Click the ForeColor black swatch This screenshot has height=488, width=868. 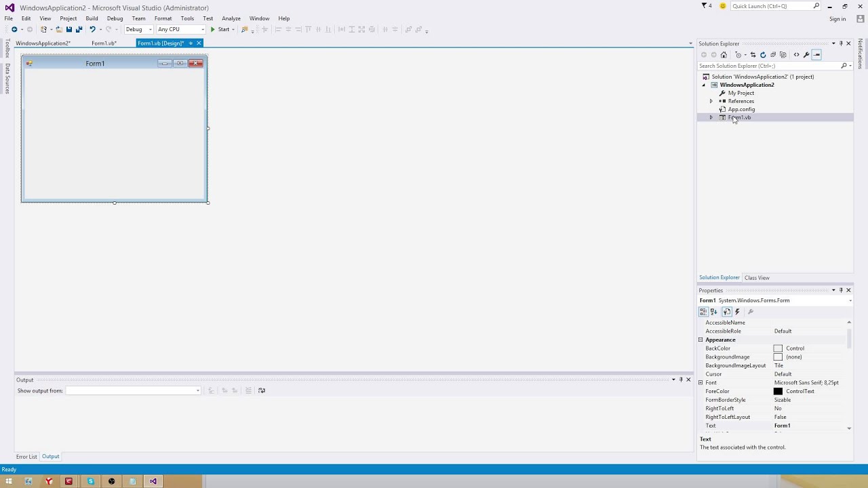click(778, 391)
